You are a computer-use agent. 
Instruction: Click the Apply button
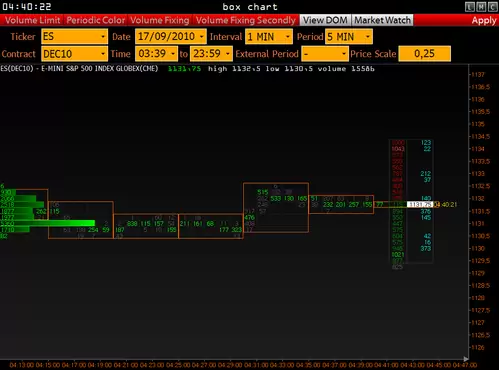[484, 21]
